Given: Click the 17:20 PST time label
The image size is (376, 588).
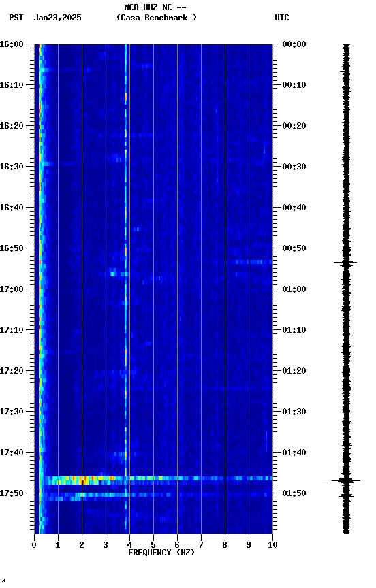Looking at the screenshot, I should 12,371.
